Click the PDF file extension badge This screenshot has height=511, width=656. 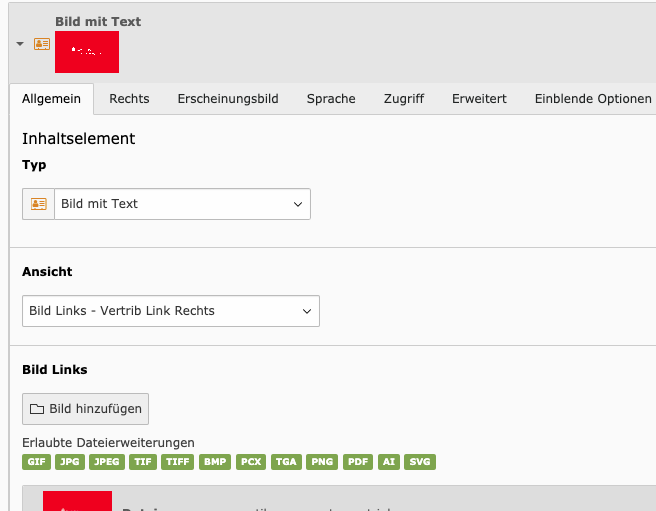[x=357, y=462]
